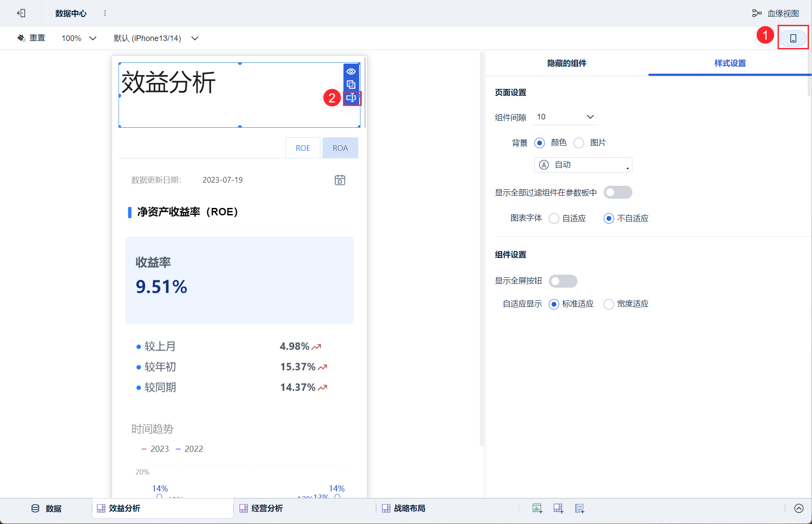Click the copy icon on the title component

point(351,84)
